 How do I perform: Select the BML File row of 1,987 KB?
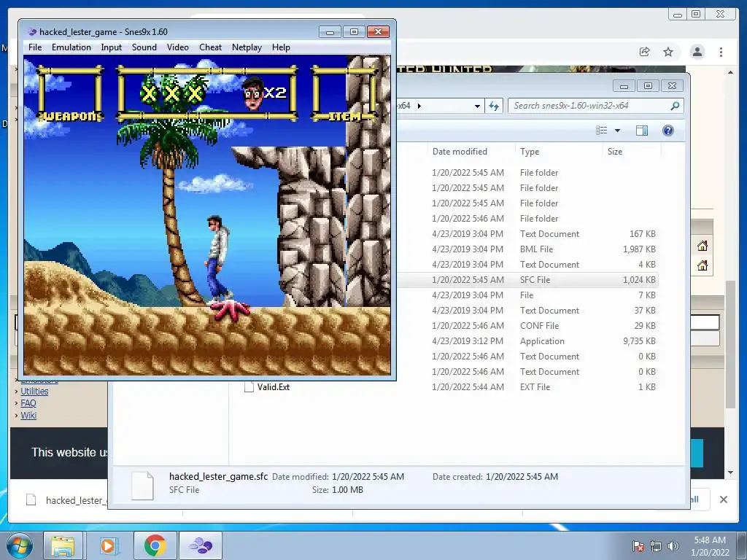click(528, 249)
